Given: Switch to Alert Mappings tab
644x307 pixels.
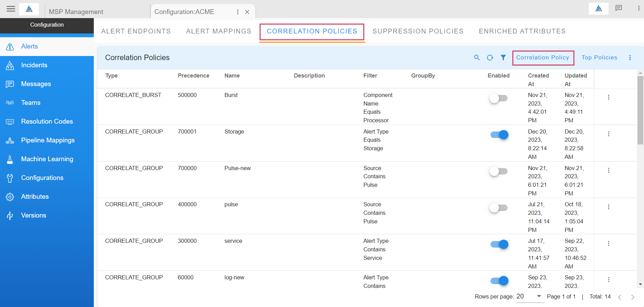Looking at the screenshot, I should pyautogui.click(x=219, y=31).
